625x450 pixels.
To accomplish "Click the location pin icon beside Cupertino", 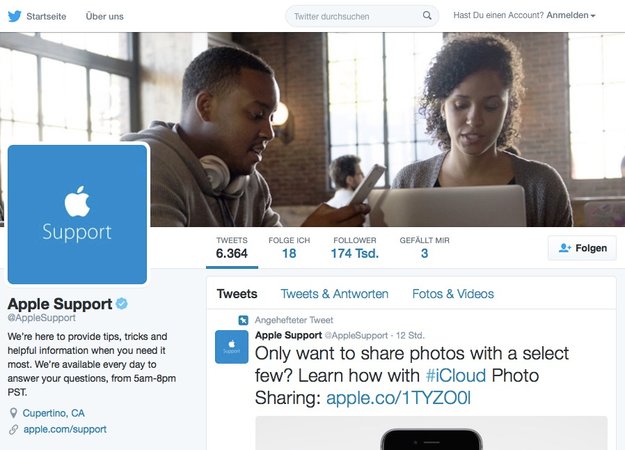I will pos(13,413).
